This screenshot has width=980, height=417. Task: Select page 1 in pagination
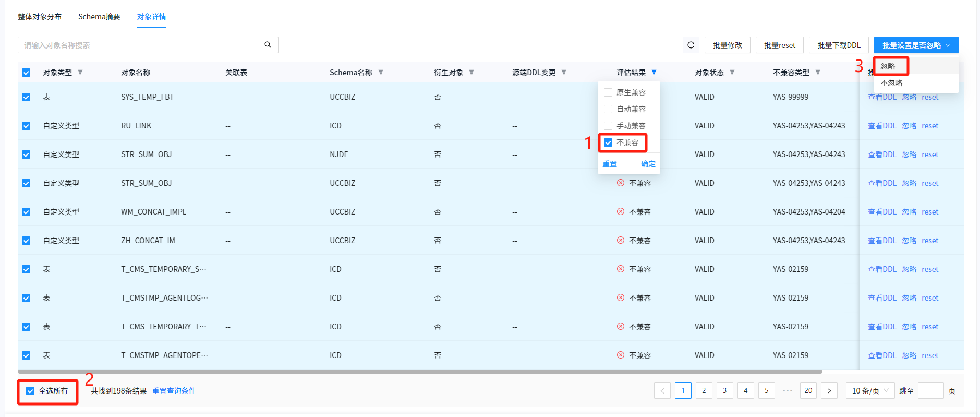683,390
